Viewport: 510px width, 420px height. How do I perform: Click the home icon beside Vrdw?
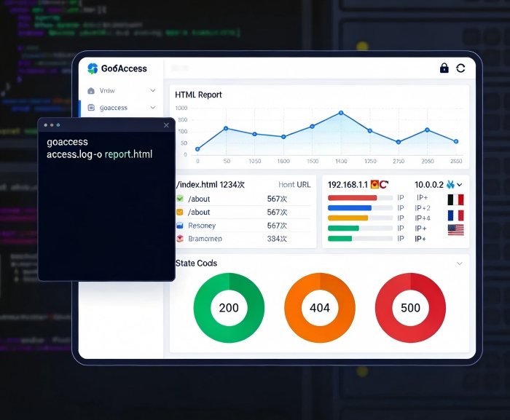(91, 91)
